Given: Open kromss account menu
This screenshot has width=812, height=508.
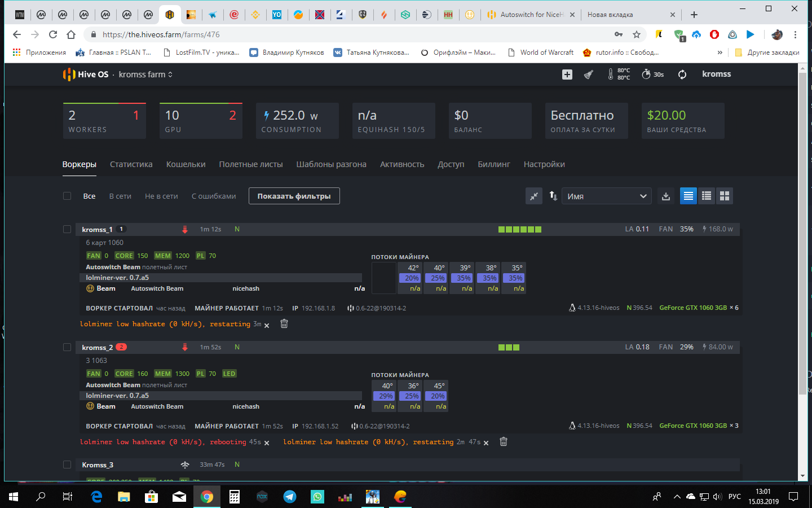Looking at the screenshot, I should pos(716,74).
